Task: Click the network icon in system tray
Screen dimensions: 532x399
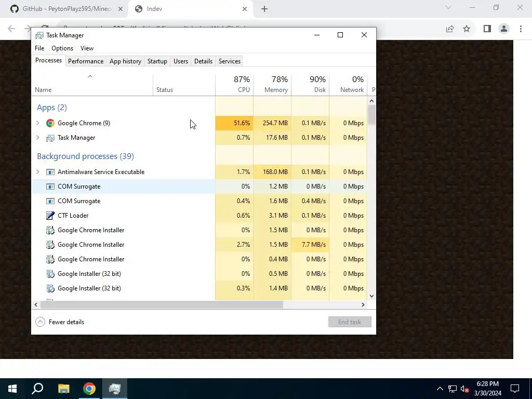Action: (x=453, y=389)
